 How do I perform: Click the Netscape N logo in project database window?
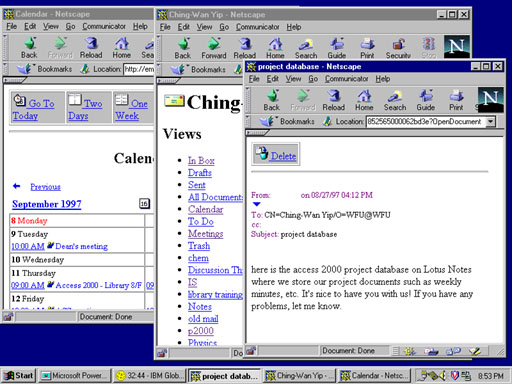tap(490, 100)
